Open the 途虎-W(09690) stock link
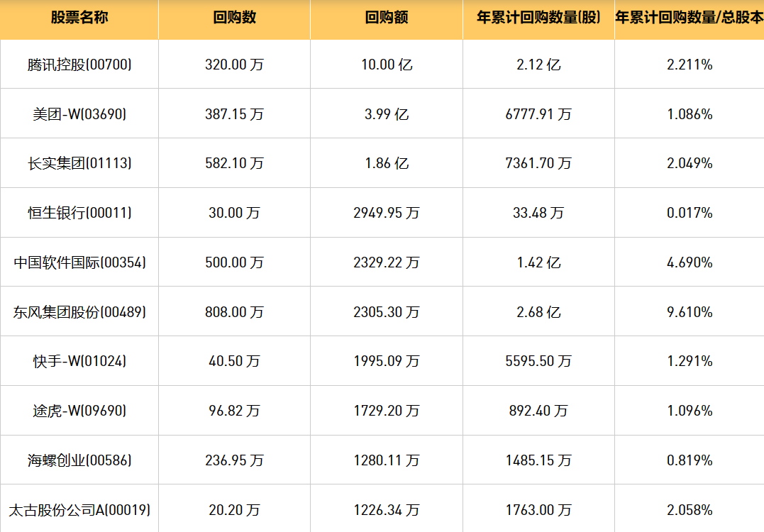 [x=79, y=411]
